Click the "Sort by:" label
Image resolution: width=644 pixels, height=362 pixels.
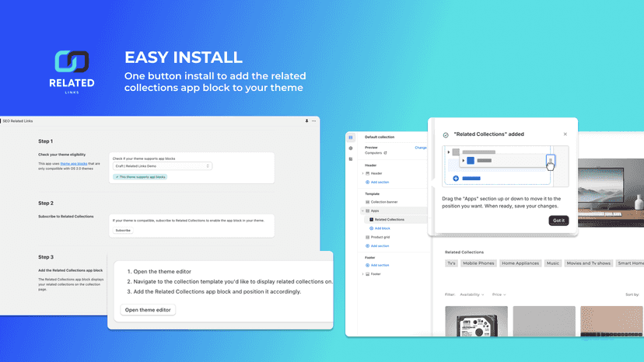point(632,294)
